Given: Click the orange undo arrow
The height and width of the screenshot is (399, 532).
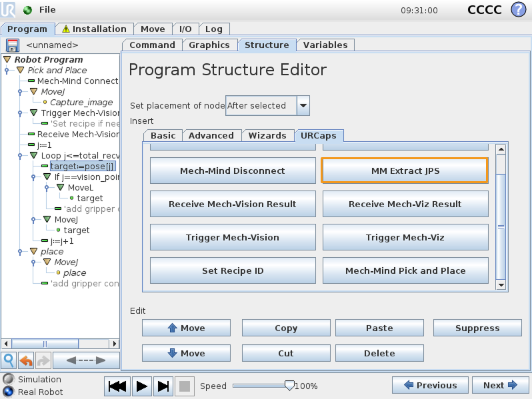Looking at the screenshot, I should tap(26, 360).
